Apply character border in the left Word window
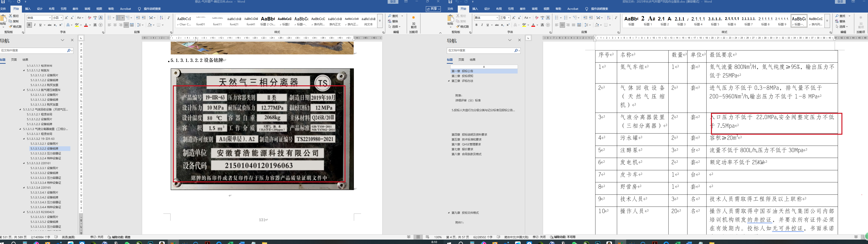Image resolution: width=868 pixels, height=244 pixels. 100,17
